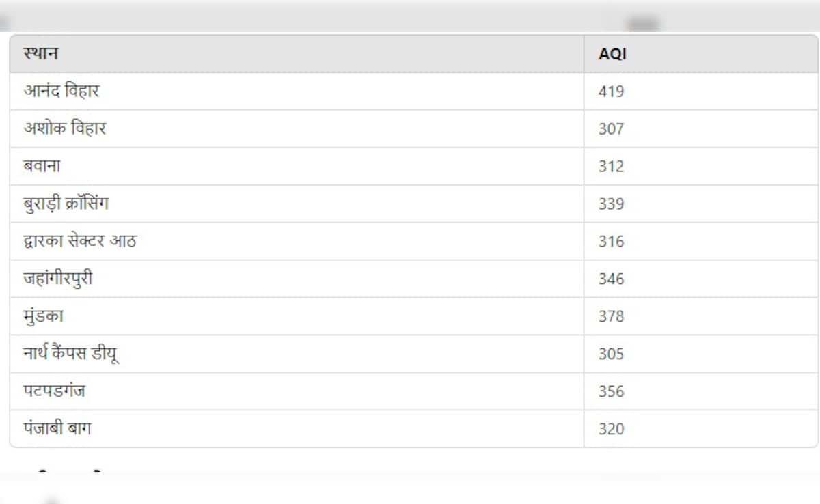Select the बवाना location cell
Screen dimensions: 820x504
pos(42,166)
